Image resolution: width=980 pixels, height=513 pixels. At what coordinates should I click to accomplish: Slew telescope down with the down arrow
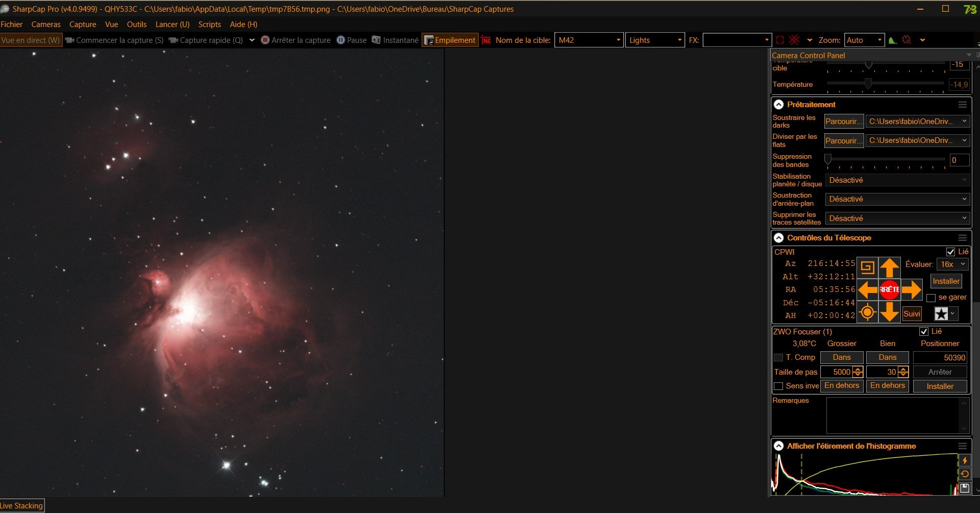pyautogui.click(x=889, y=312)
